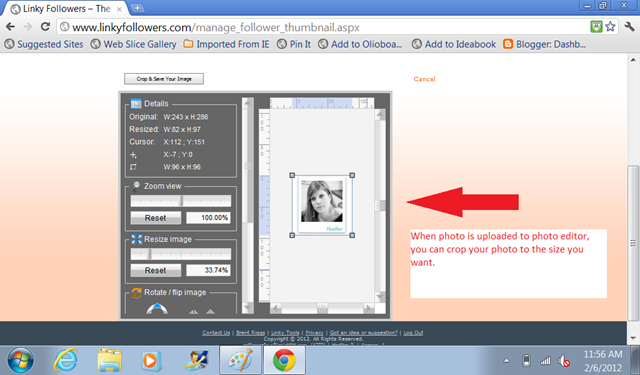Click the address bar URL field
The width and height of the screenshot is (640, 375).
point(322,27)
